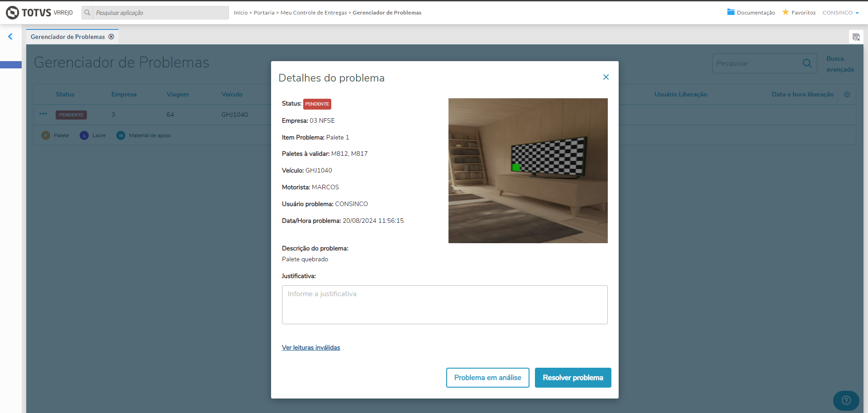
Task: Collapse the sidebar with the back chevron
Action: (x=10, y=37)
